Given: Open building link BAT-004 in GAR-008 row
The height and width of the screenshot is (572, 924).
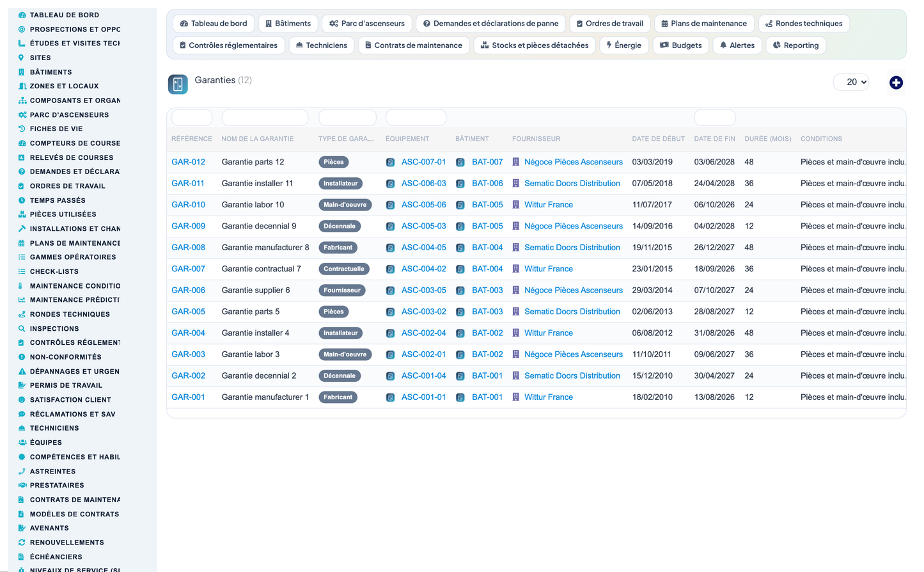Looking at the screenshot, I should pos(487,248).
